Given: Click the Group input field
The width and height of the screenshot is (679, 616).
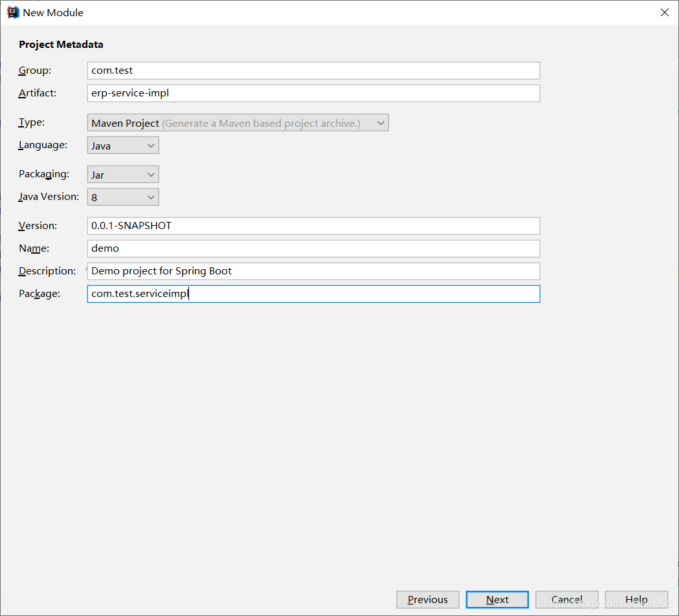Looking at the screenshot, I should pos(313,71).
